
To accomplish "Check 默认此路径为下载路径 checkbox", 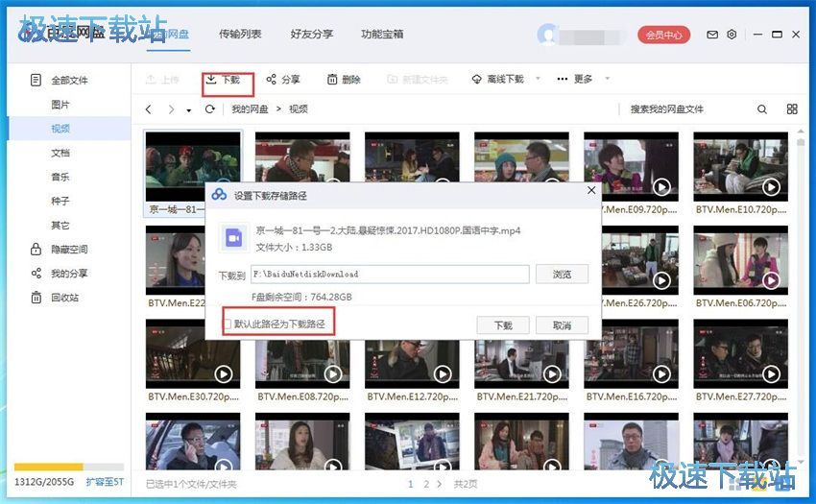I will (x=228, y=324).
